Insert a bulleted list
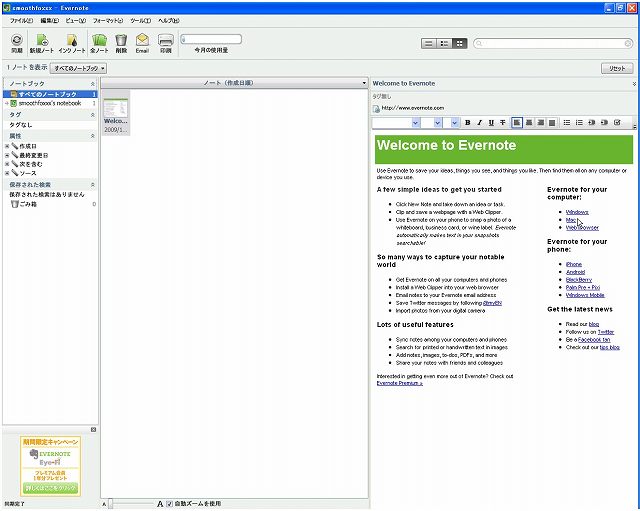The width and height of the screenshot is (640, 511). point(567,122)
